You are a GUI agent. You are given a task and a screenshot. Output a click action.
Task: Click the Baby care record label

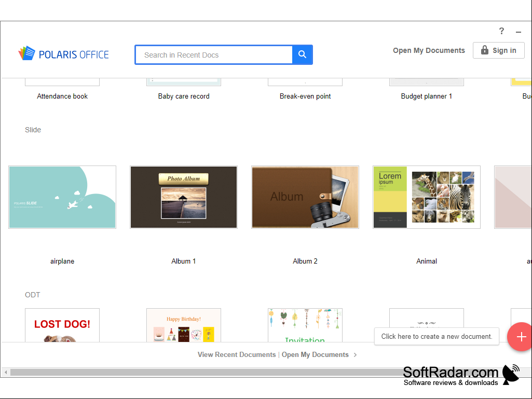click(x=184, y=97)
